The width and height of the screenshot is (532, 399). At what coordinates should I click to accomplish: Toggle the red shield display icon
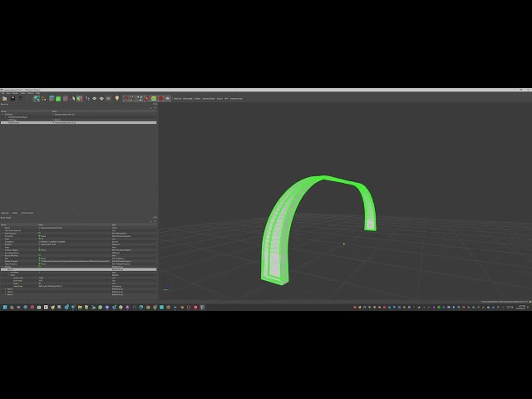160,98
